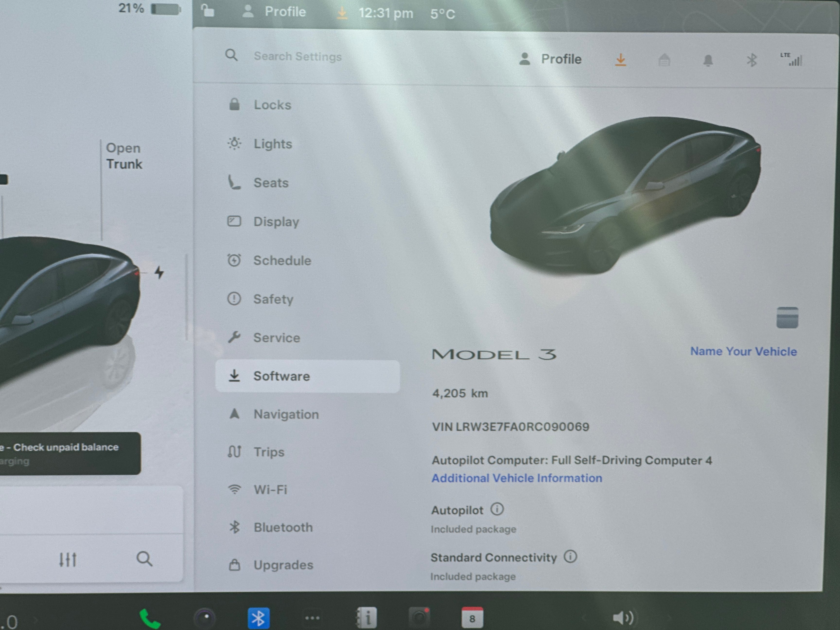This screenshot has height=630, width=840.
Task: Toggle the car lock icon in the status bar
Action: click(x=208, y=11)
